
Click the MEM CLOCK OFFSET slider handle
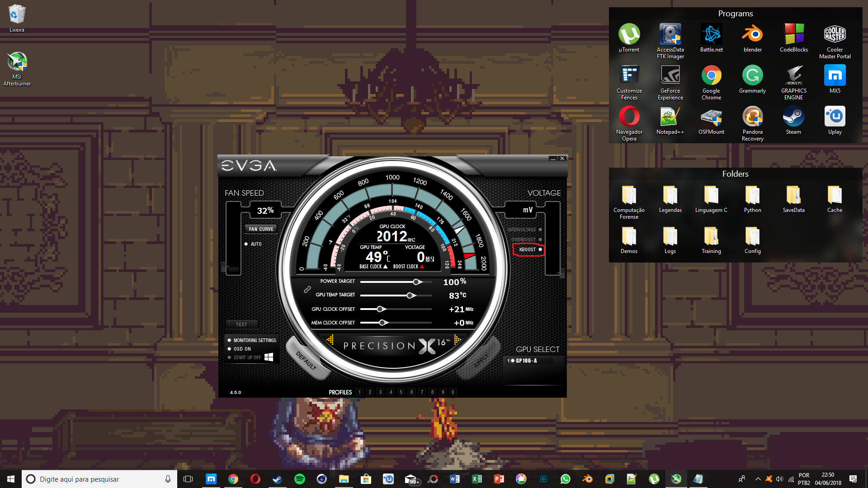click(383, 323)
